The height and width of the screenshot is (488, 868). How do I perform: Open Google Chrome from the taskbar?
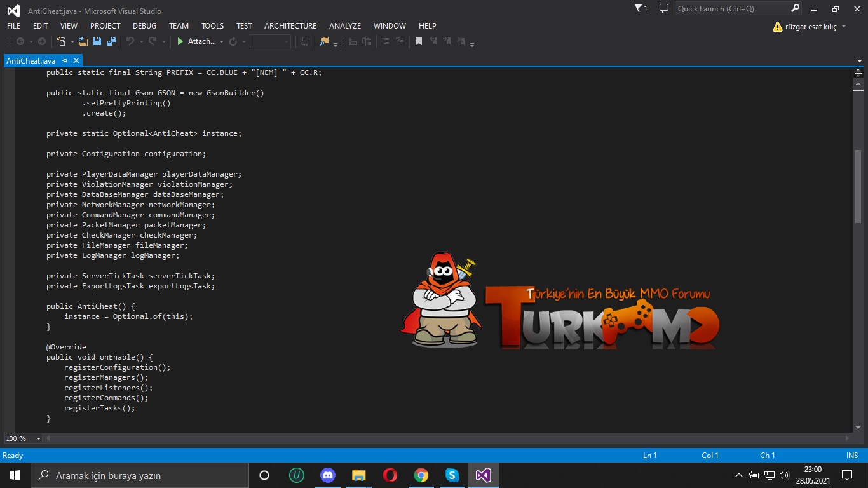(421, 475)
